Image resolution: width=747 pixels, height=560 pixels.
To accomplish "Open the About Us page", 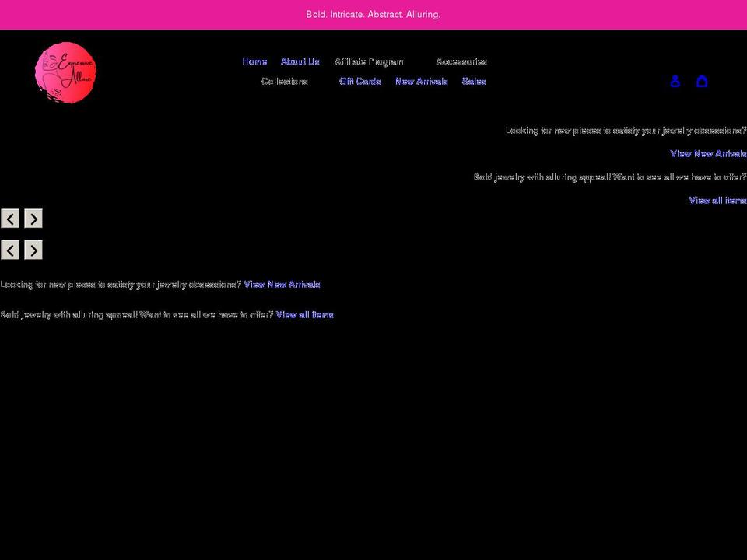I will pyautogui.click(x=300, y=61).
